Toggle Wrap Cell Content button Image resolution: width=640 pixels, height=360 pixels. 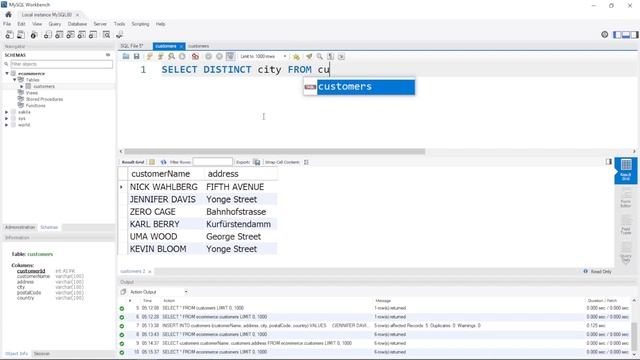tap(306, 162)
